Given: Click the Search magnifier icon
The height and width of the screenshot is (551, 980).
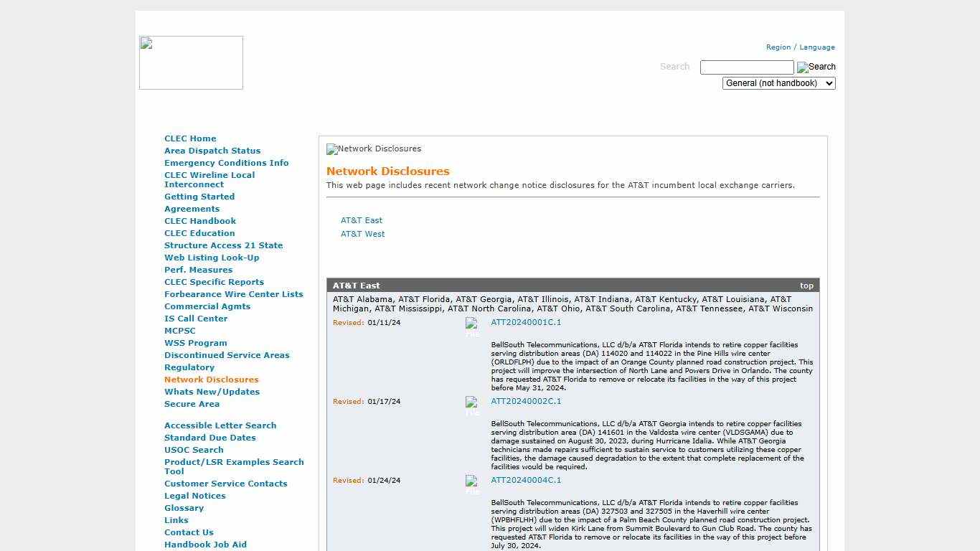Looking at the screenshot, I should click(x=816, y=67).
